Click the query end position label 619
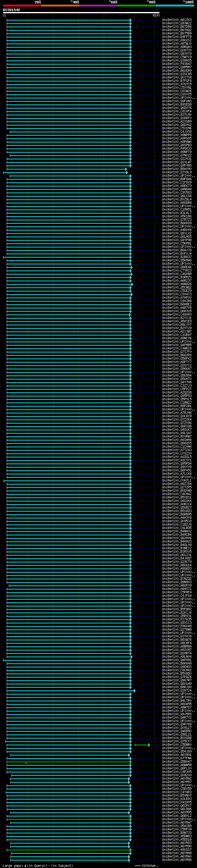The image size is (197, 868). tap(155, 15)
